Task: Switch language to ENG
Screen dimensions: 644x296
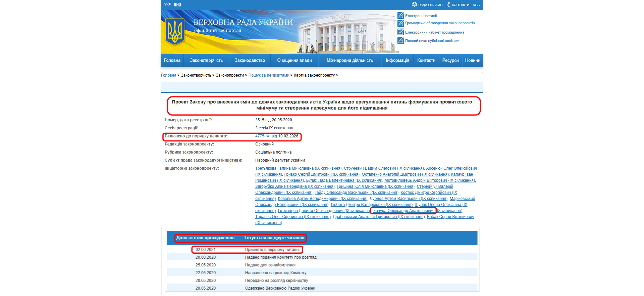Action: 177,5
